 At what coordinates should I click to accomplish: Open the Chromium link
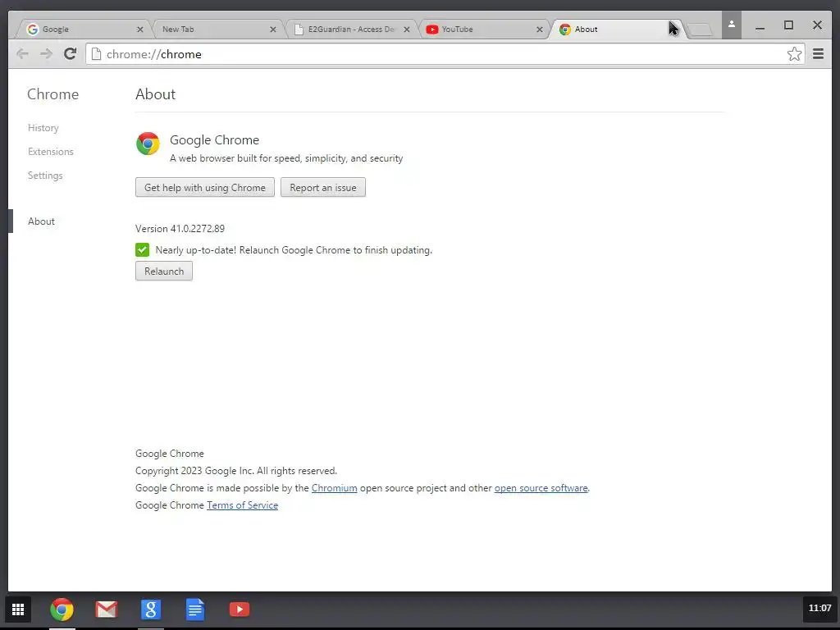[x=335, y=488]
